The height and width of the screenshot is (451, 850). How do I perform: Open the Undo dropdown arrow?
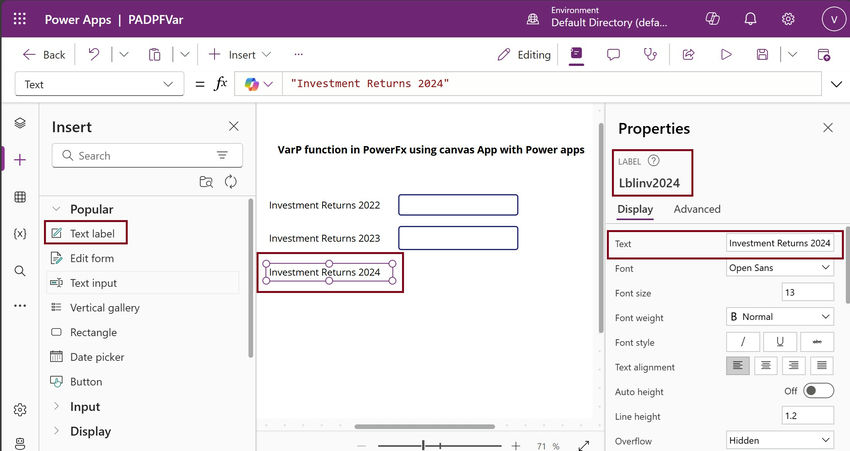pos(124,54)
